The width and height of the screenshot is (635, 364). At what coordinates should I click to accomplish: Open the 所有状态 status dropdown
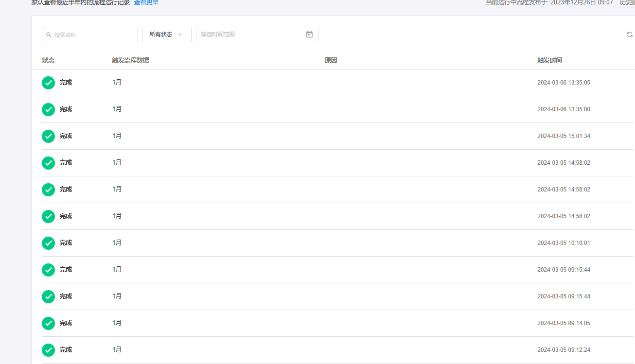pos(167,35)
